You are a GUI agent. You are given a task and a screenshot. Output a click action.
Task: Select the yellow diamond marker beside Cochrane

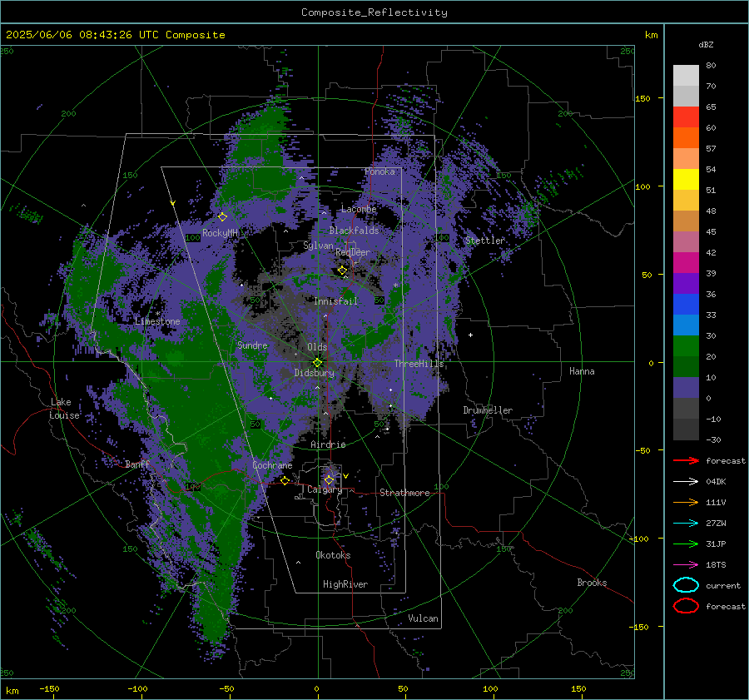click(285, 480)
